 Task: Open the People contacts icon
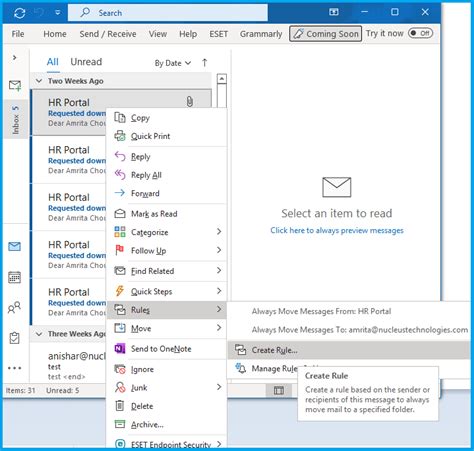(x=14, y=308)
